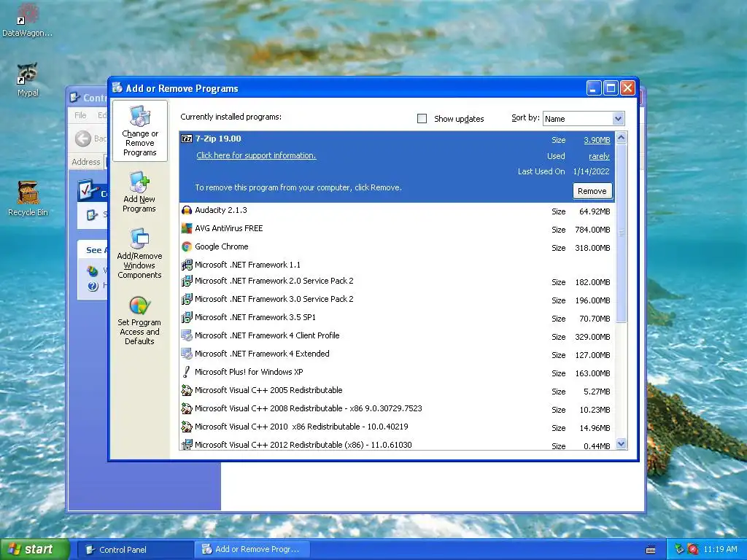
Task: Click Visual C++ 2012 Redistributable icon
Action: coord(187,445)
